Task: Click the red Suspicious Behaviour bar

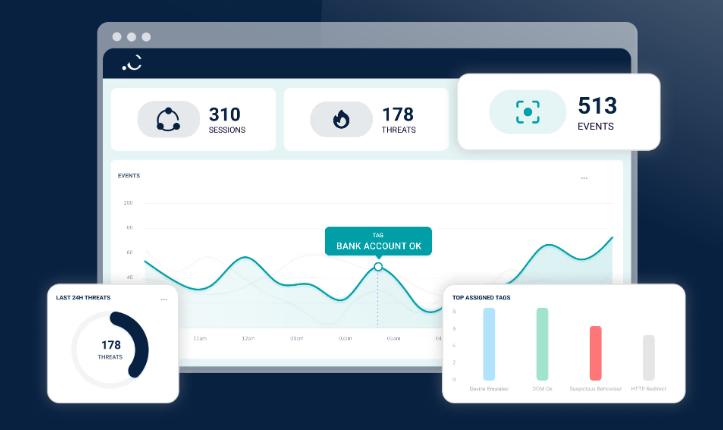Action: pos(595,352)
